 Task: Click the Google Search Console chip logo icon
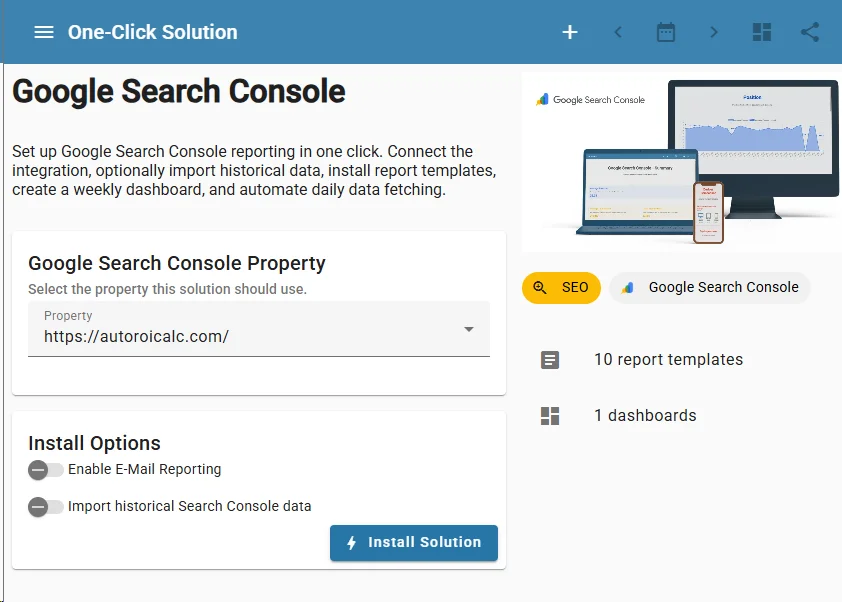pyautogui.click(x=627, y=288)
